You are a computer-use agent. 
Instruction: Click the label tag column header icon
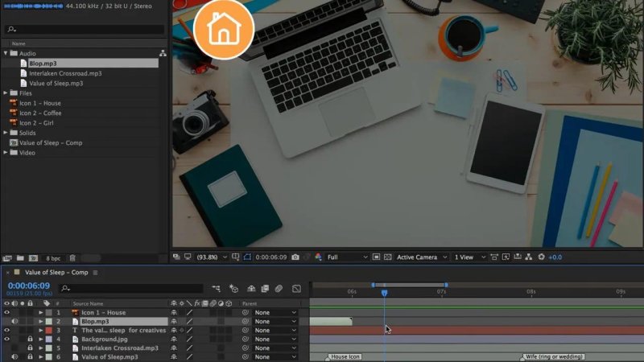tap(47, 303)
